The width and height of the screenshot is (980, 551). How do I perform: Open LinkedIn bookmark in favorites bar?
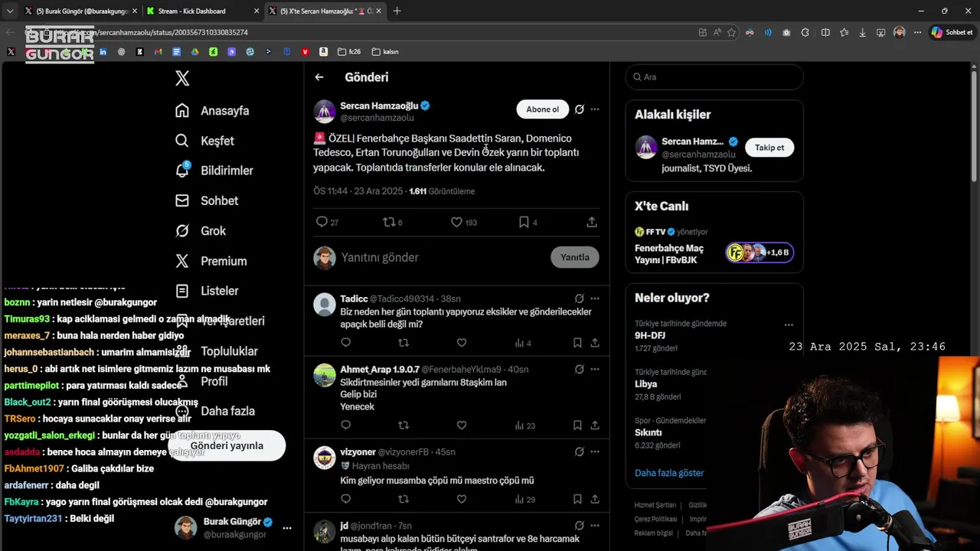[103, 52]
